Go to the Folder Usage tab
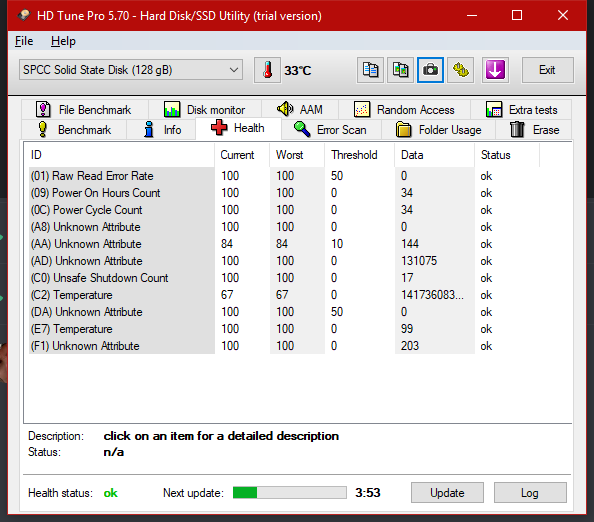Image resolution: width=594 pixels, height=522 pixels. [x=438, y=130]
